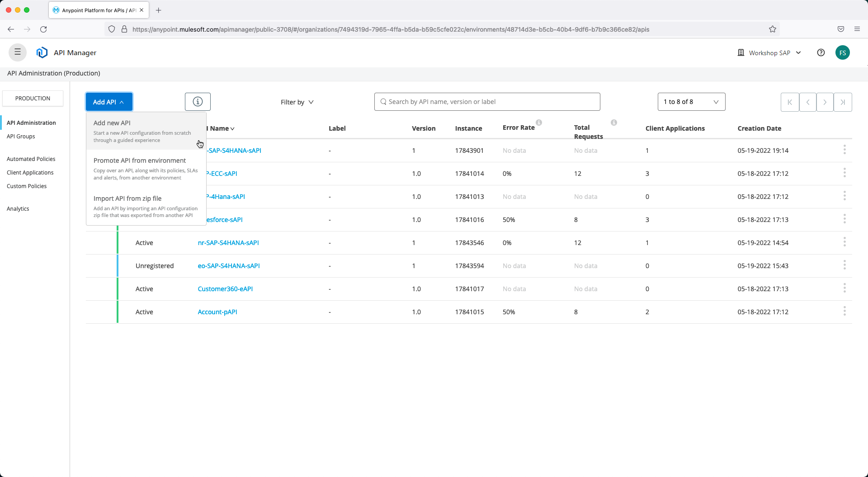
Task: Click the Error Rate info icon
Action: [x=539, y=123]
